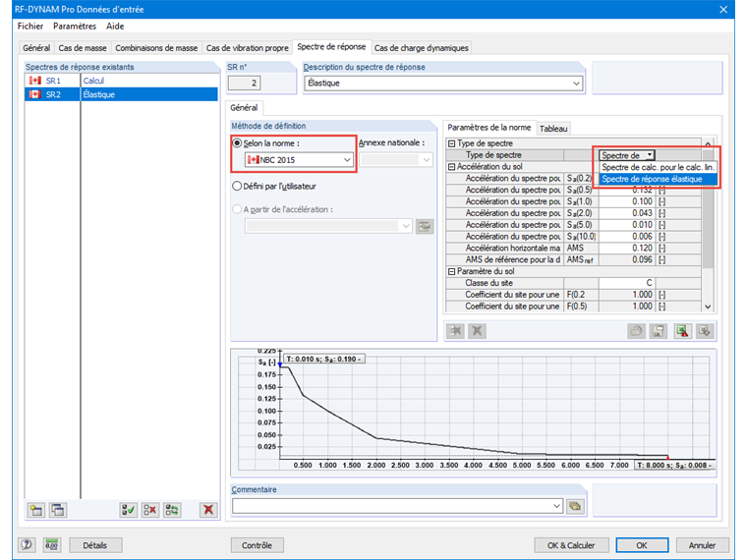The height and width of the screenshot is (560, 747).
Task: Create a new response spectrum icon
Action: [x=36, y=510]
